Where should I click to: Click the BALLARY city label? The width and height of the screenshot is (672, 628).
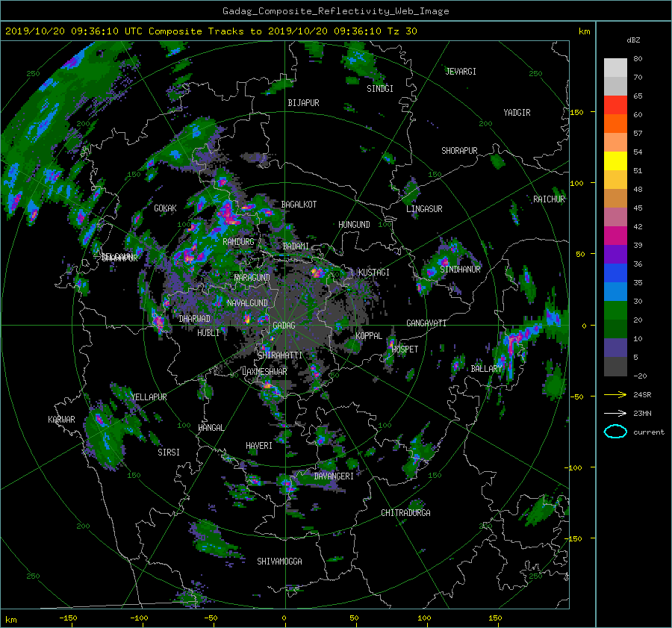[486, 369]
